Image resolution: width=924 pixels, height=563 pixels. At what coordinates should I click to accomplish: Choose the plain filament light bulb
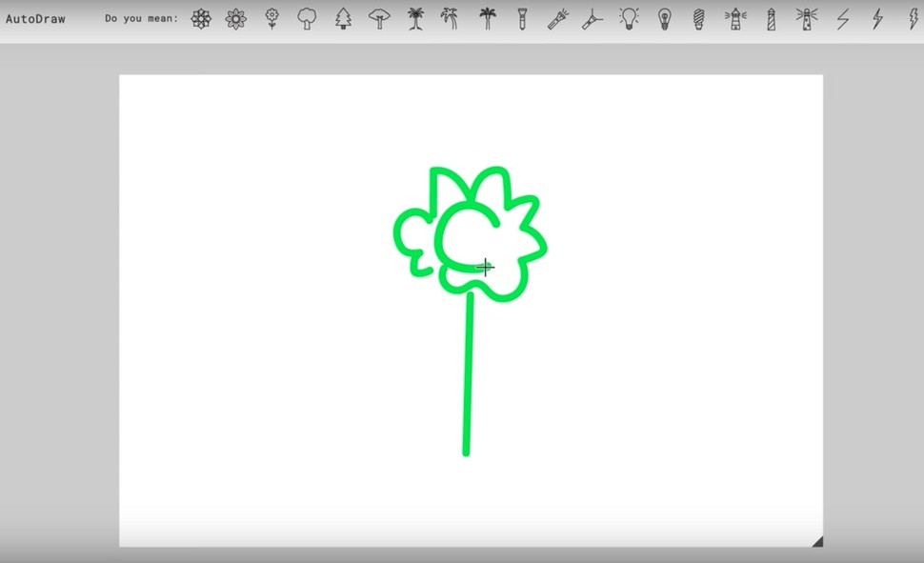(x=665, y=19)
